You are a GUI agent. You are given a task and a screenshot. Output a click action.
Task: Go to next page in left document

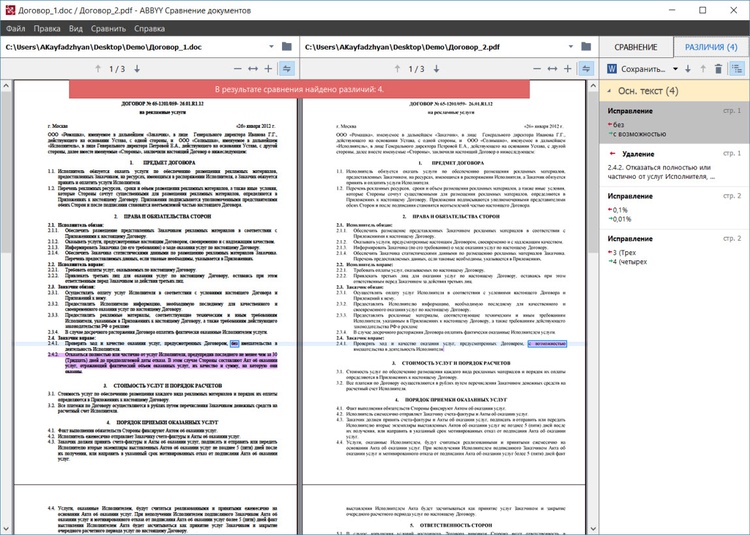pos(137,69)
